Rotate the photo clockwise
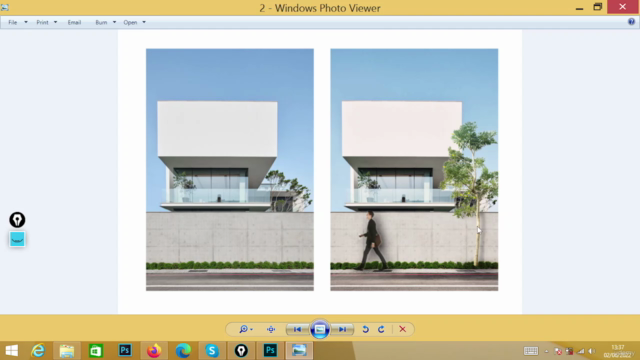The image size is (640, 360). (381, 329)
